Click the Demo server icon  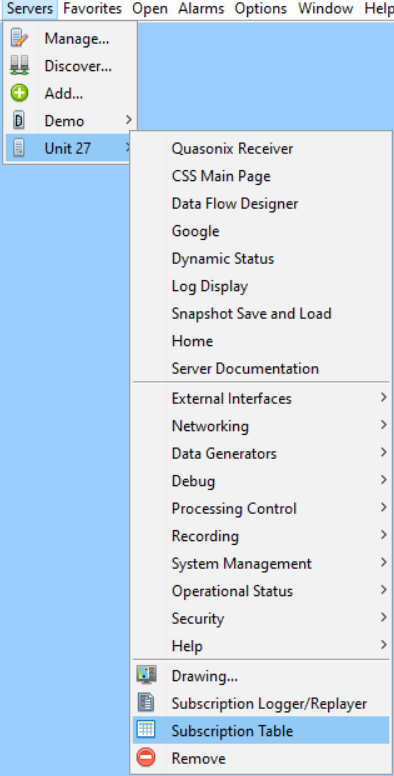[19, 121]
